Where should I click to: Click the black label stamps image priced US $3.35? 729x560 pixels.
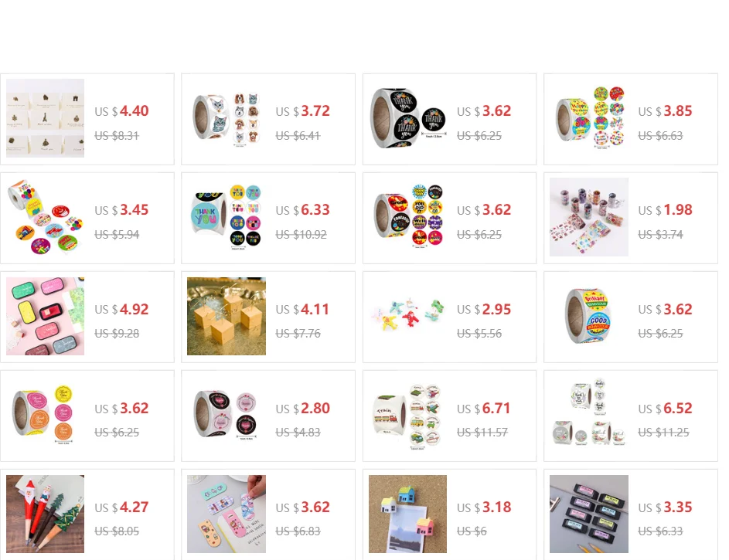[x=589, y=514]
